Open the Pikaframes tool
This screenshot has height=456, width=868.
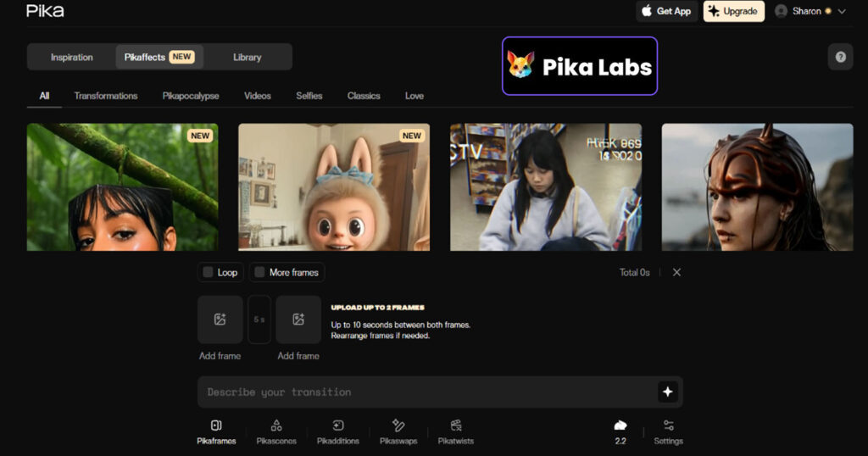point(216,432)
